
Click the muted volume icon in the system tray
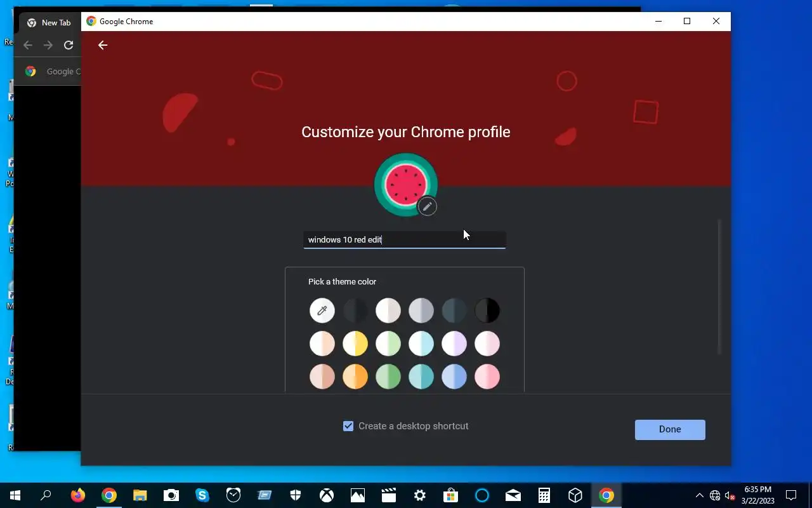(730, 495)
